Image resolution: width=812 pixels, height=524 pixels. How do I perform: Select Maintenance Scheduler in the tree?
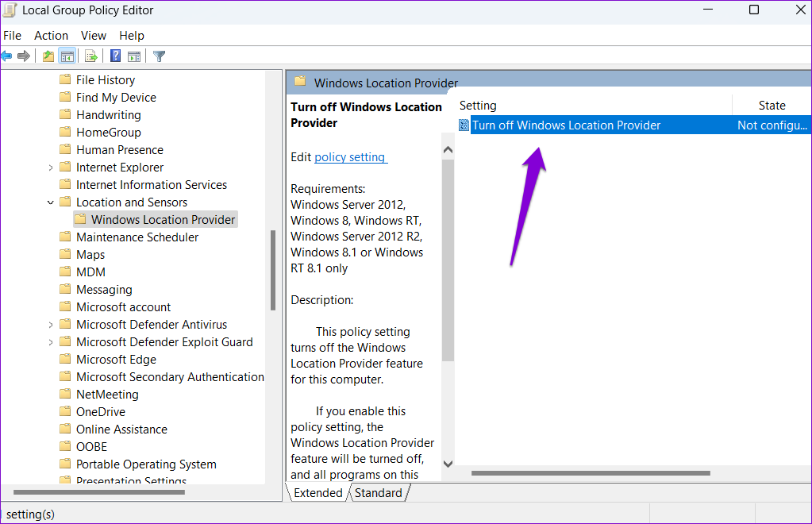137,237
